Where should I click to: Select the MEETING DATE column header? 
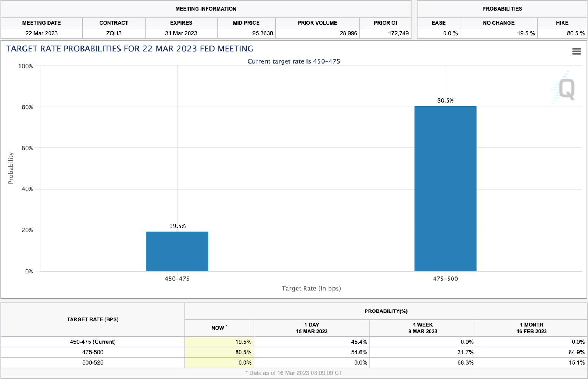coord(41,23)
